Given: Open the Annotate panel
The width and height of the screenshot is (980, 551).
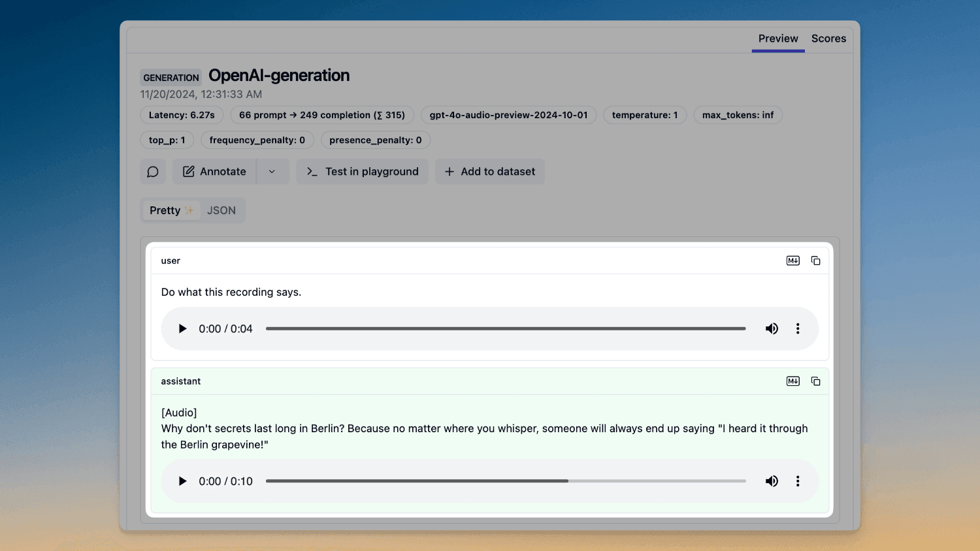Looking at the screenshot, I should (214, 171).
